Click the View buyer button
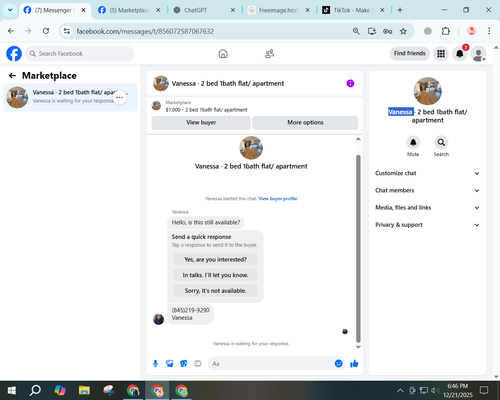This screenshot has height=400, width=500. (201, 123)
